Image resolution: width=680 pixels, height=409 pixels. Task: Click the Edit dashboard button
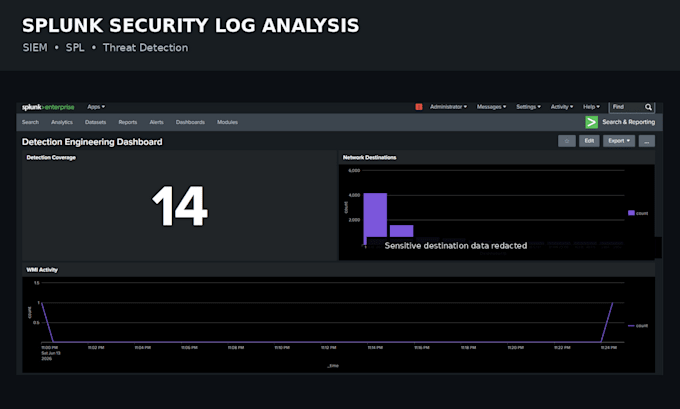589,141
